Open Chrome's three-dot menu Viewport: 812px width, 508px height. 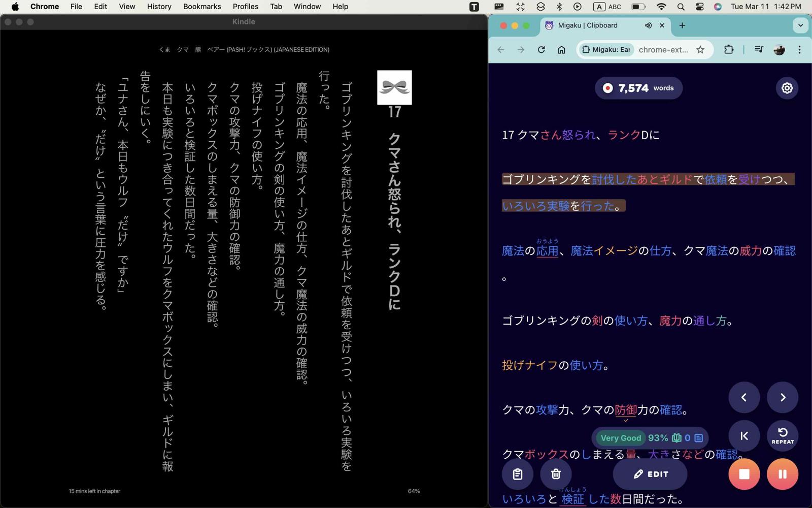[800, 49]
